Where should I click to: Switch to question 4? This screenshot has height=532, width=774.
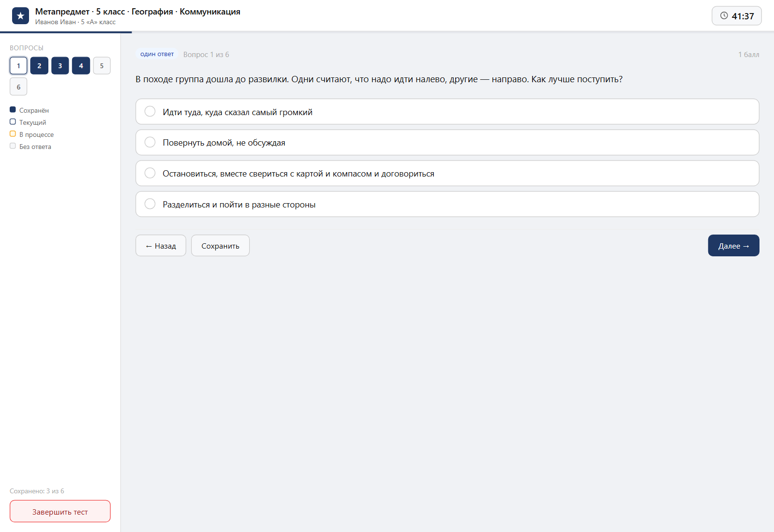(81, 66)
